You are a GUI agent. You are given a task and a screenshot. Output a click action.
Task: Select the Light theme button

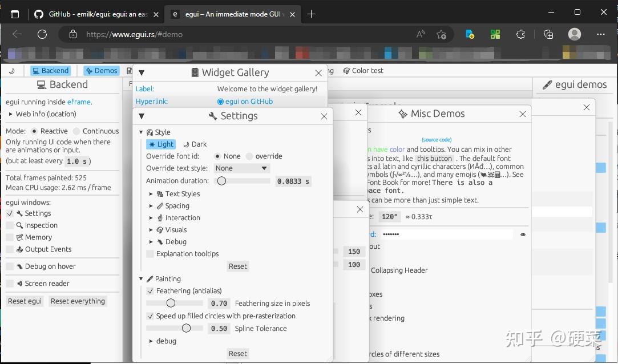[x=161, y=144]
